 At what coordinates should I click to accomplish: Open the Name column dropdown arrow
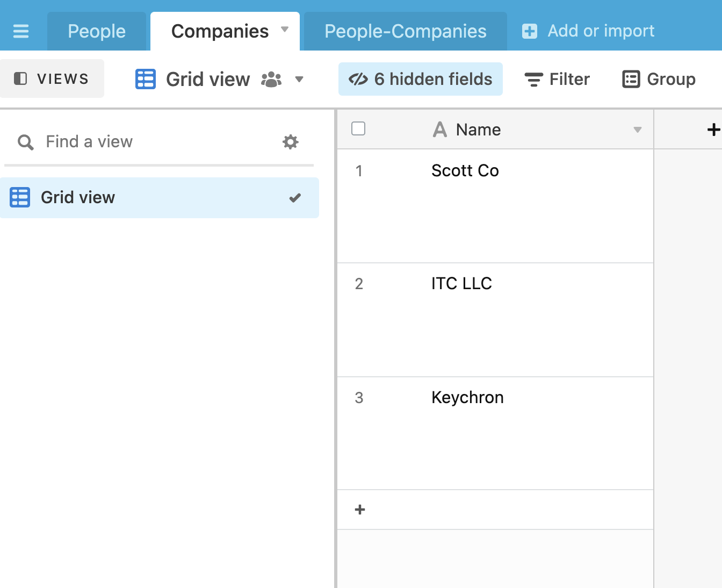(x=638, y=130)
